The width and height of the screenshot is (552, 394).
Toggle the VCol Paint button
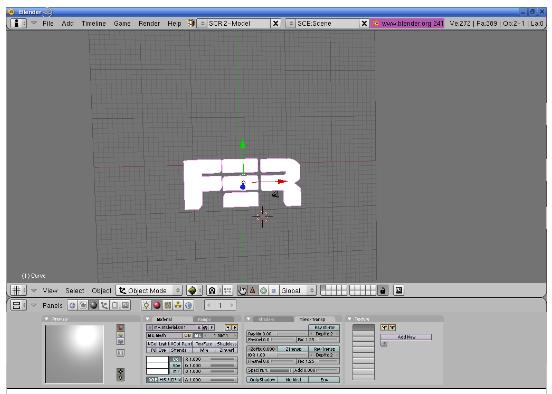(x=181, y=343)
